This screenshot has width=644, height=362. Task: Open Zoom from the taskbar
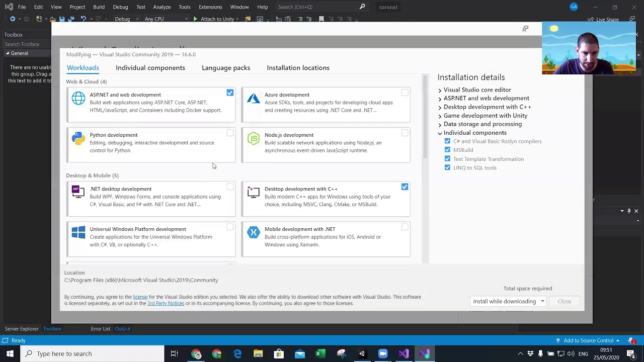(x=383, y=353)
